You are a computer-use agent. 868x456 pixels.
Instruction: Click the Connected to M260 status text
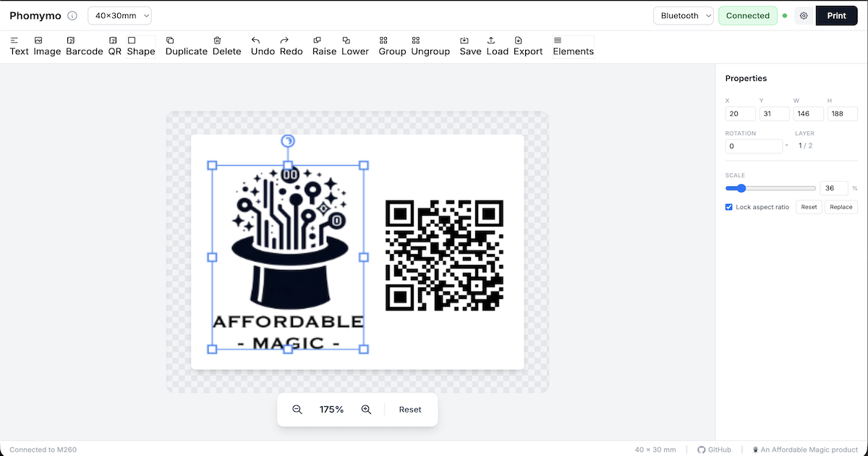[x=43, y=449]
